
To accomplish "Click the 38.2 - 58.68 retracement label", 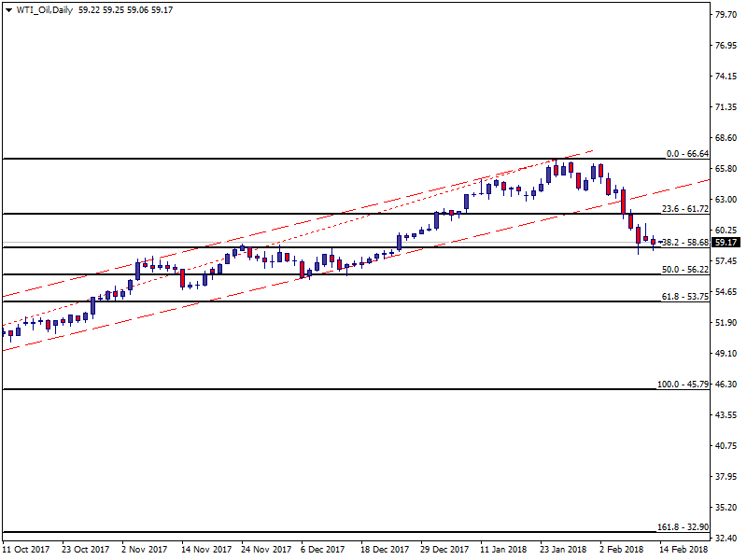I will coord(685,242).
